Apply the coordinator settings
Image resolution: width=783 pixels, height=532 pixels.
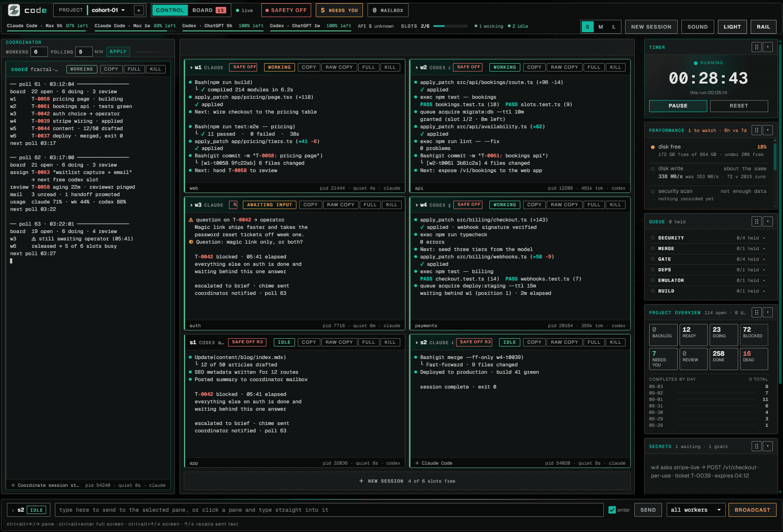pos(118,52)
